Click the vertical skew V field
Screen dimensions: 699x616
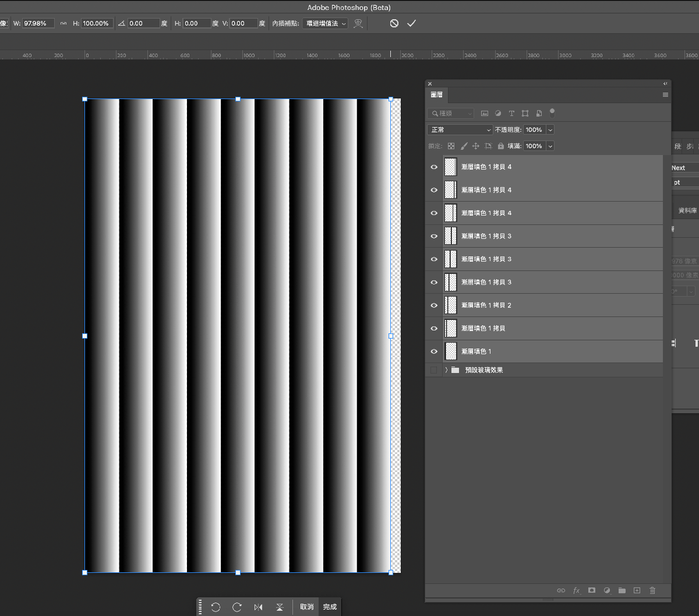click(243, 23)
